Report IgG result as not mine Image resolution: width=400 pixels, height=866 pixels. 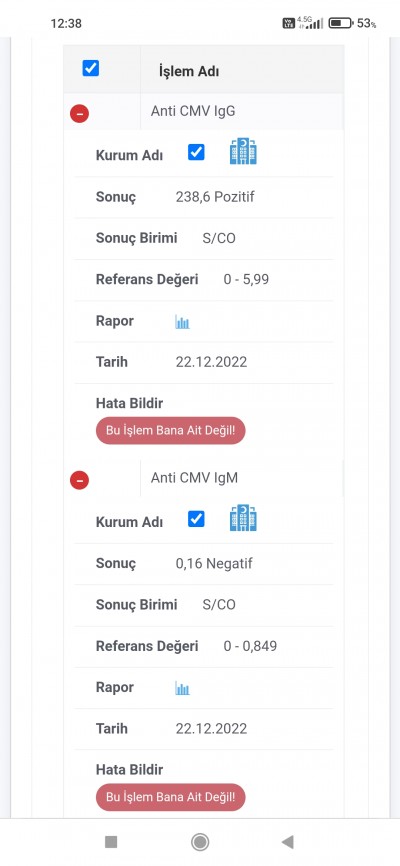[x=171, y=431]
